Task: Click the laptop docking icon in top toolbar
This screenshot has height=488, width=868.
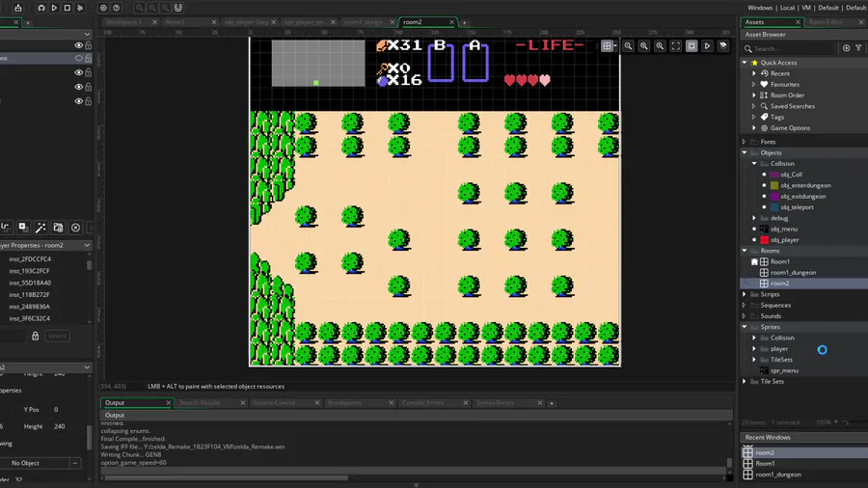Action: [x=178, y=8]
